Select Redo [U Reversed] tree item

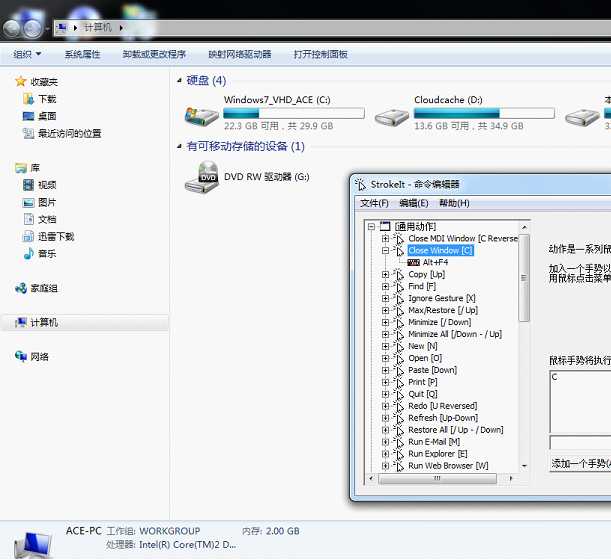point(443,406)
